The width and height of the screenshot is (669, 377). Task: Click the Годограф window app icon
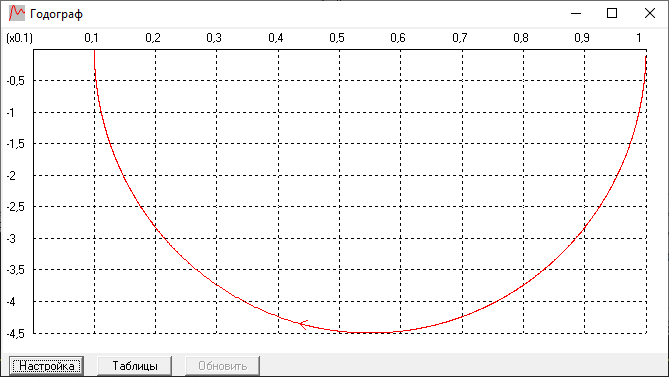(x=17, y=13)
